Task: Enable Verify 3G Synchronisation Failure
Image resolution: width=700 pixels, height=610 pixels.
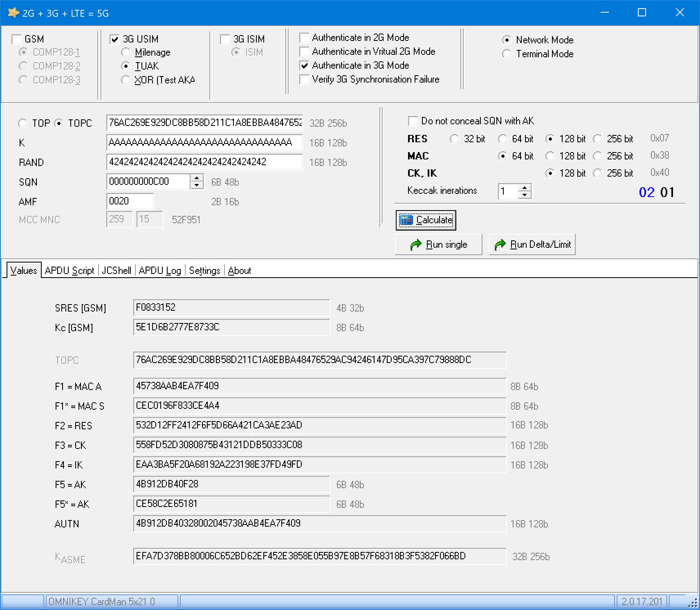Action: (x=304, y=79)
